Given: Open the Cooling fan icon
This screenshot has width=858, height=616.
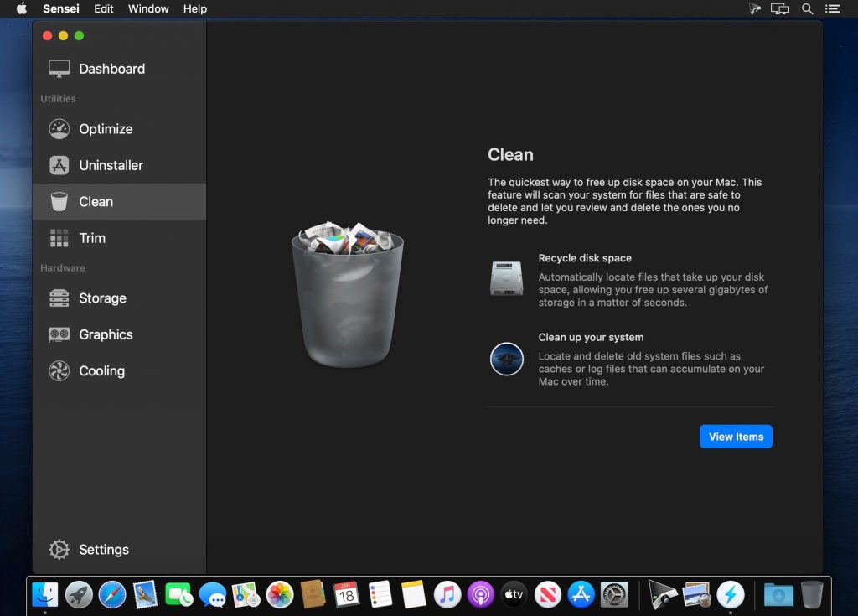Looking at the screenshot, I should (x=59, y=371).
